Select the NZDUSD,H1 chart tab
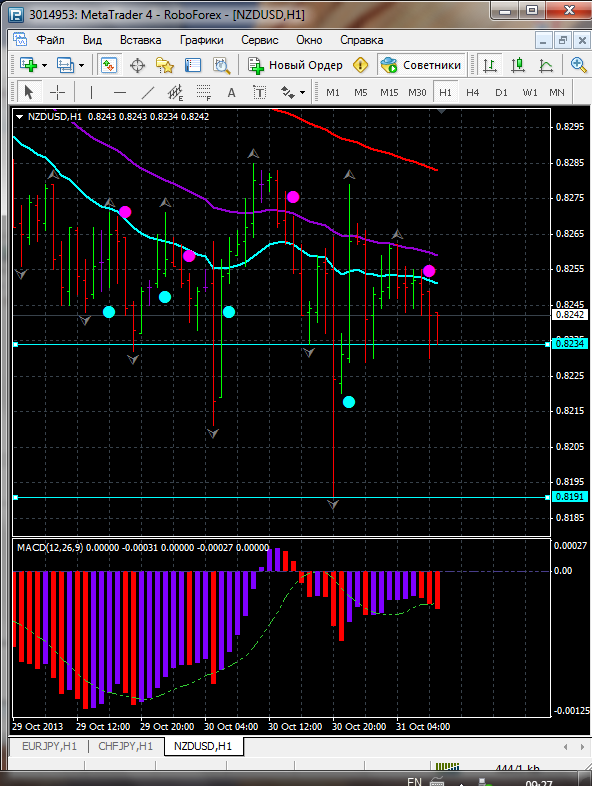This screenshot has height=786, width=600. click(x=203, y=746)
